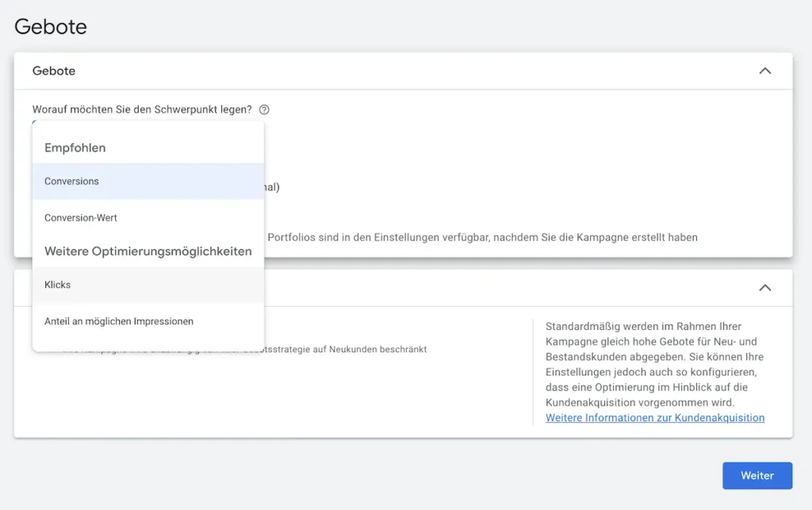Select Klicks bidding focus
The width and height of the screenshot is (812, 510).
[x=148, y=285]
